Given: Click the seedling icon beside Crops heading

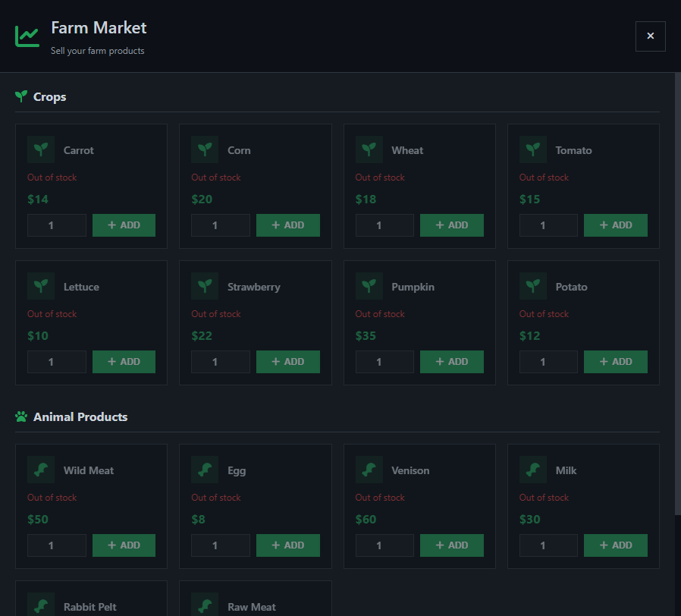Looking at the screenshot, I should tap(21, 96).
